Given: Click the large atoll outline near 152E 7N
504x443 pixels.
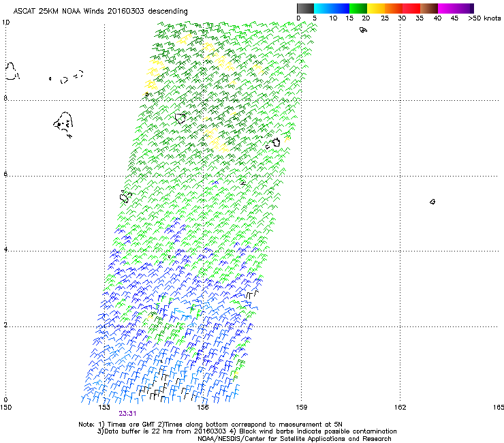Looking at the screenshot, I should 63,125.
